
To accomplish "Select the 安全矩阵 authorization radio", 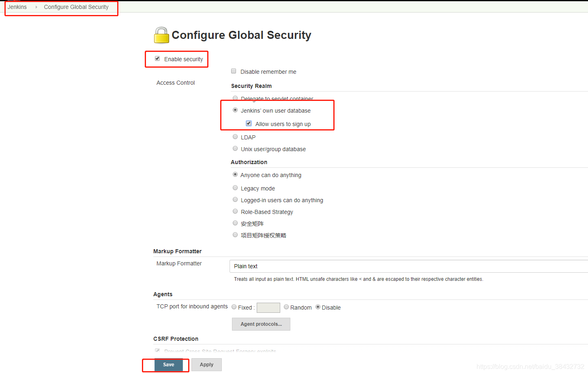I will tap(235, 223).
